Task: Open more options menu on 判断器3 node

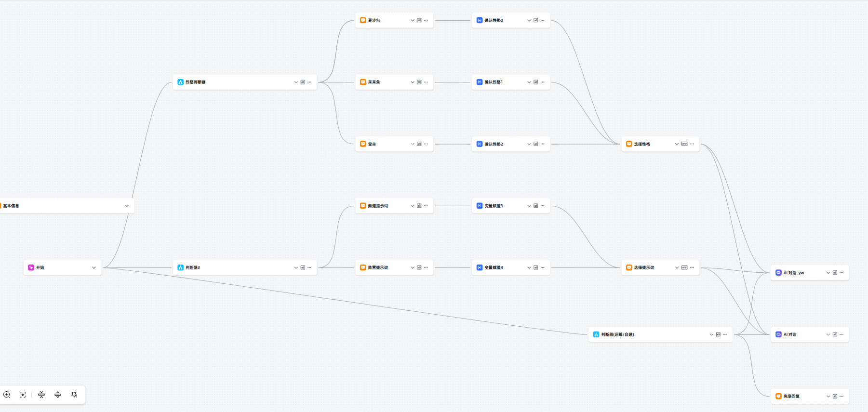Action: click(x=309, y=267)
